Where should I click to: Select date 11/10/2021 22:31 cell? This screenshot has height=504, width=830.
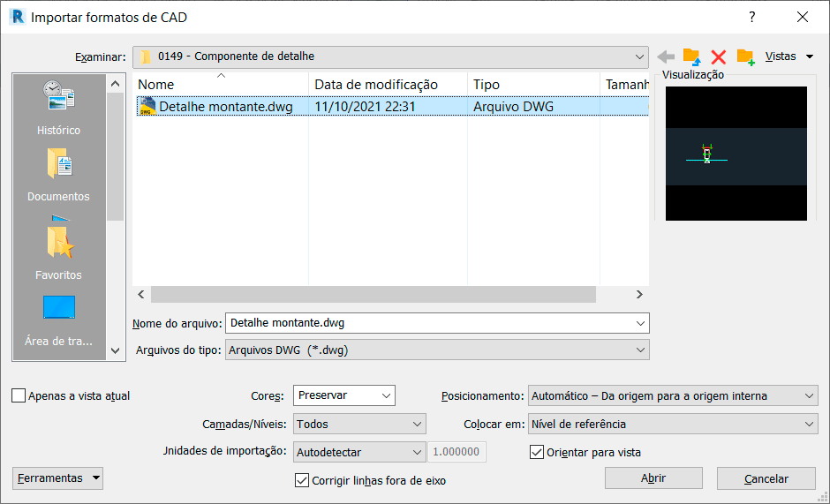tap(365, 107)
